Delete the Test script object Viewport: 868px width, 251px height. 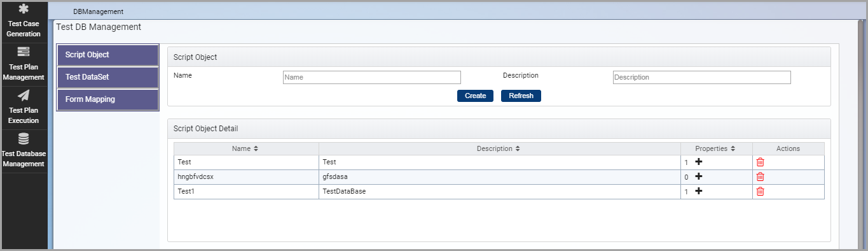point(760,162)
